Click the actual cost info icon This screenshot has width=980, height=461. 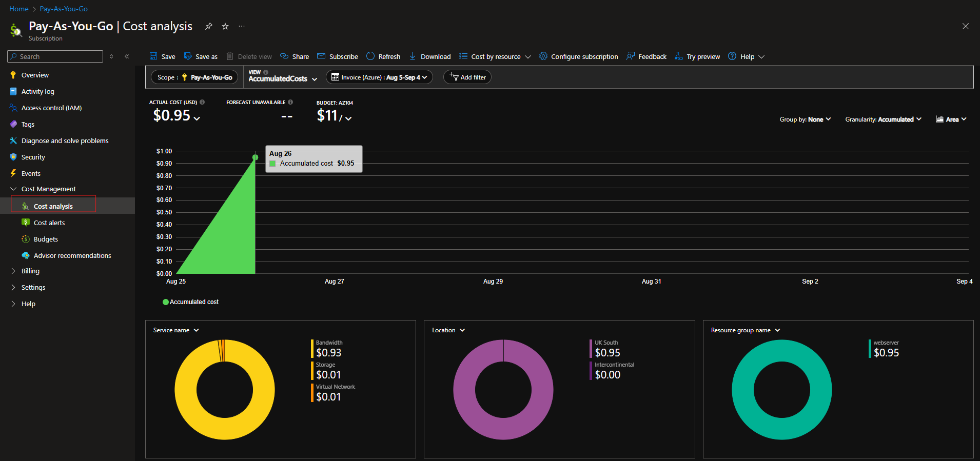coord(202,102)
